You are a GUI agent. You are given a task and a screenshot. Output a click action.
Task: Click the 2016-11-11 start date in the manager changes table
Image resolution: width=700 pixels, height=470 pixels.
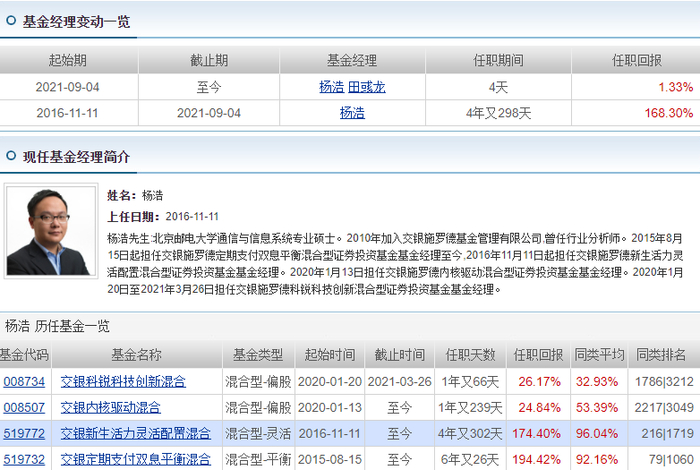pos(67,113)
